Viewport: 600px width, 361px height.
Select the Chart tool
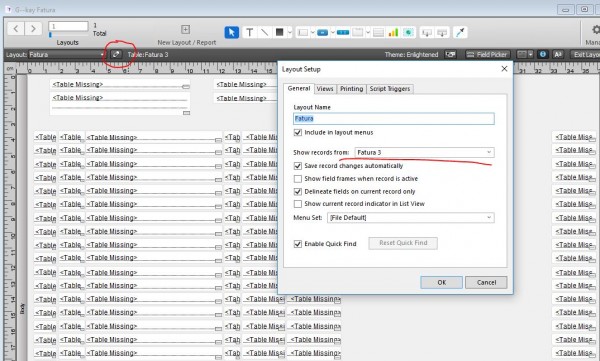(x=393, y=33)
